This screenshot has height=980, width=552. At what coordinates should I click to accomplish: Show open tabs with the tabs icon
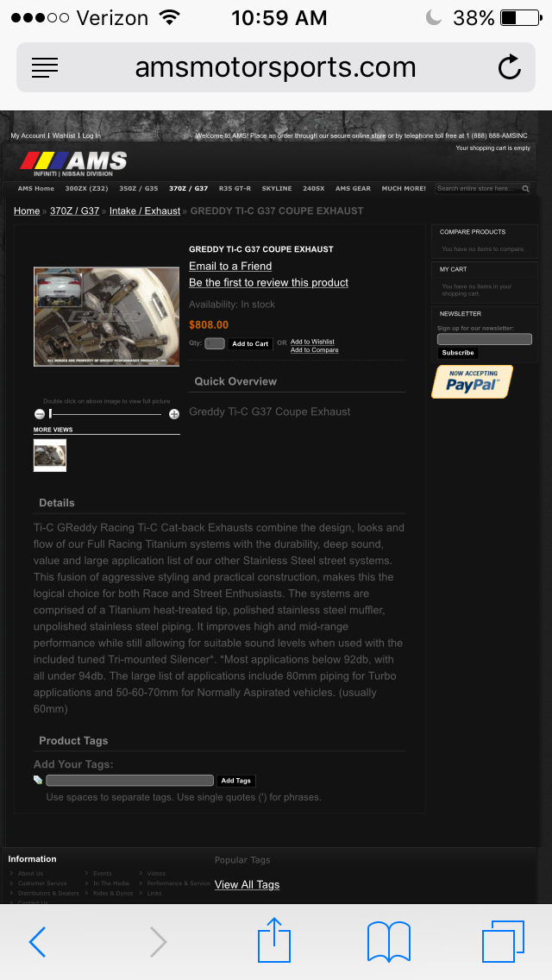[503, 941]
